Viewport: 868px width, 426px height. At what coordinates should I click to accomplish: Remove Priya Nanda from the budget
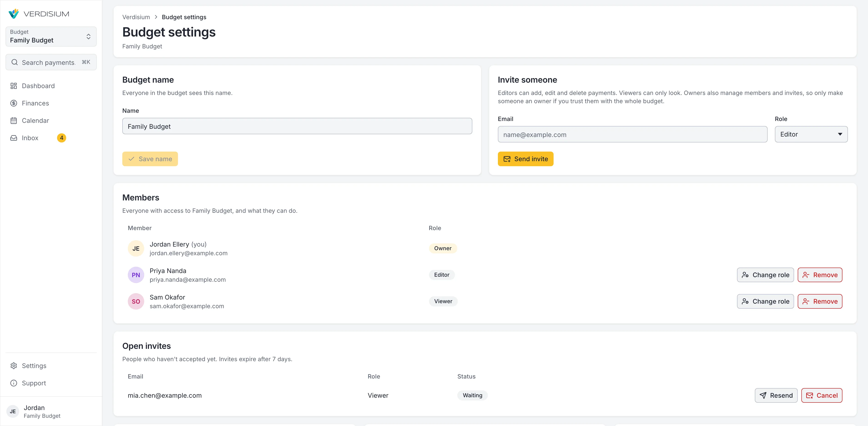click(x=820, y=275)
